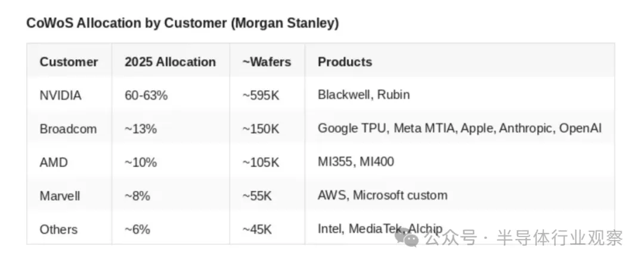Viewport: 644px width, 264px height.
Task: Select the Others customer cell
Action: coord(58,229)
